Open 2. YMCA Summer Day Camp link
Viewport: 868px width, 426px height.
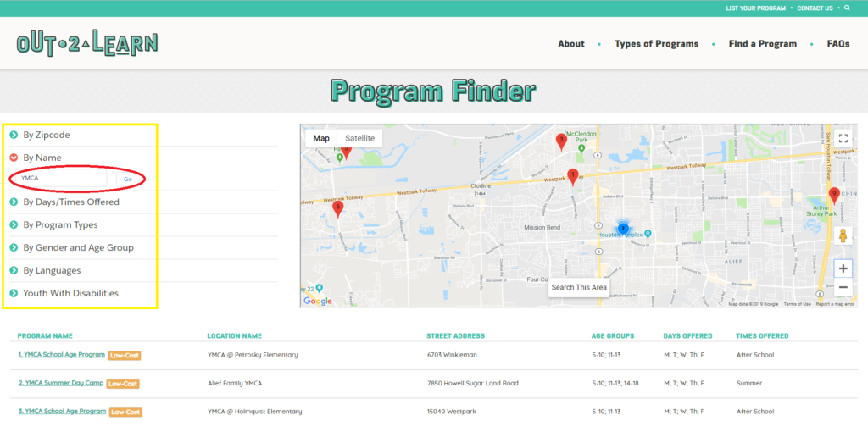61,383
